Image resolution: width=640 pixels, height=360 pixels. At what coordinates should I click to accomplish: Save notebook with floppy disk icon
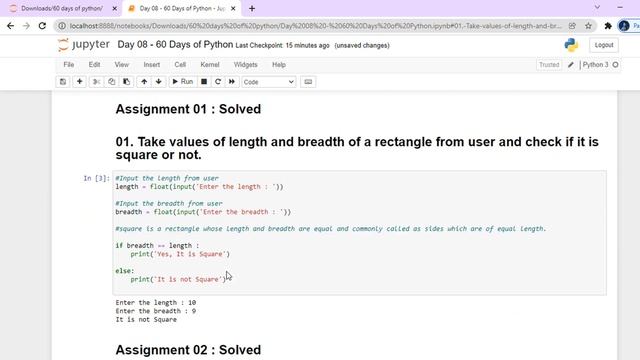pyautogui.click(x=63, y=82)
